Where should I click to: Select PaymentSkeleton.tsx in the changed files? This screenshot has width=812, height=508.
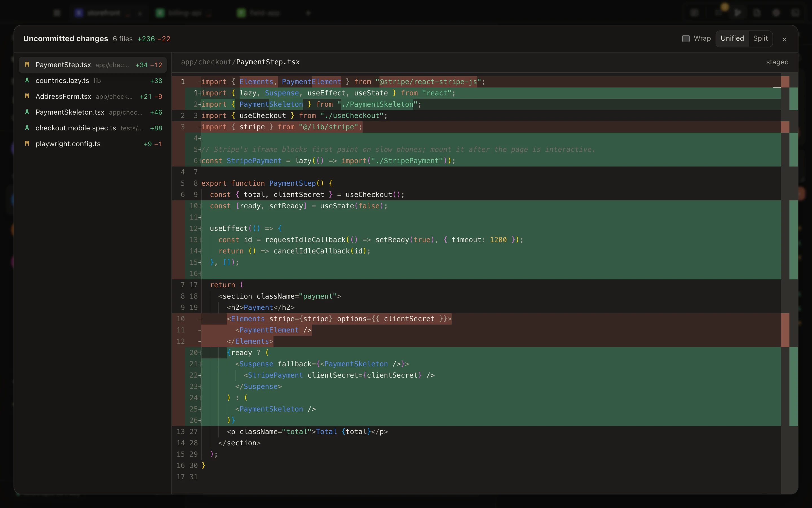pyautogui.click(x=92, y=112)
